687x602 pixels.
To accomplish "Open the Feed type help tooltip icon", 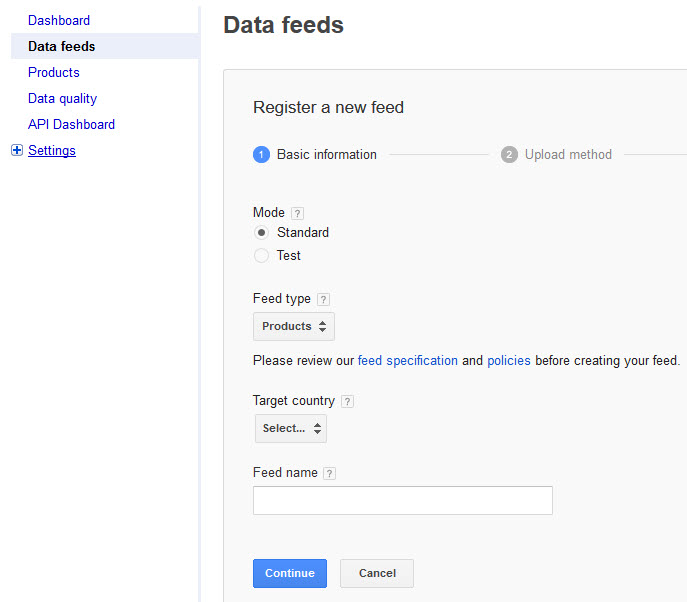I will pyautogui.click(x=323, y=299).
